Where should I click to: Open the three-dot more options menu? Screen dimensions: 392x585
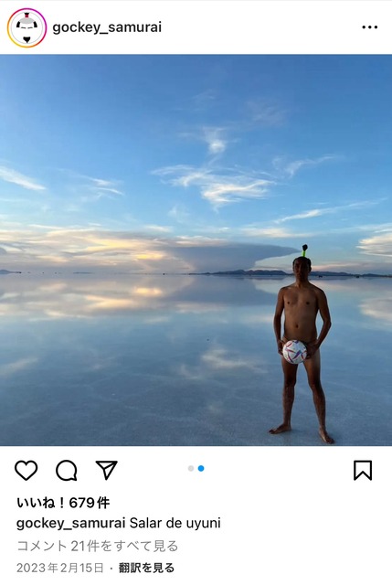[x=370, y=27]
